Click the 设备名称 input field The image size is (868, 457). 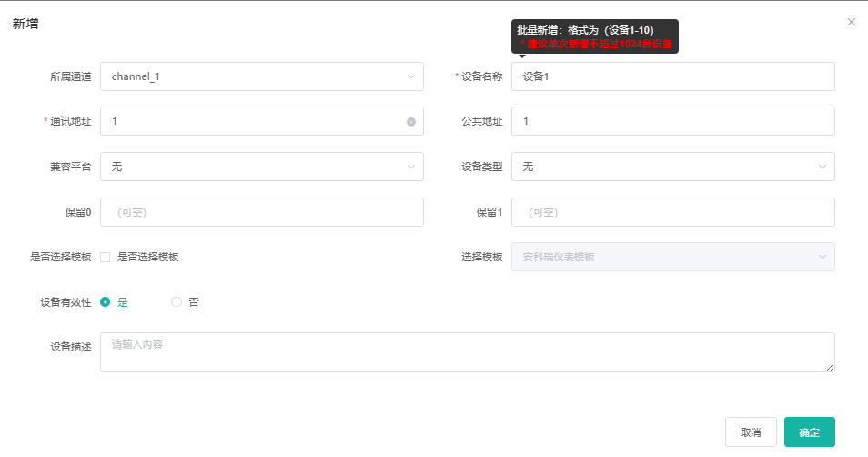[673, 76]
